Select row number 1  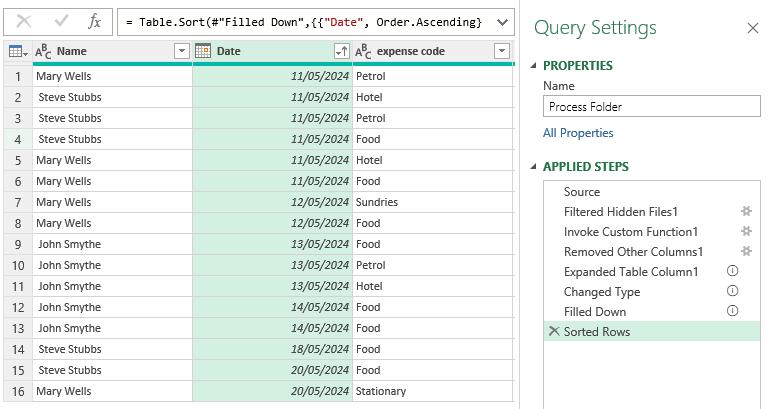pyautogui.click(x=18, y=76)
